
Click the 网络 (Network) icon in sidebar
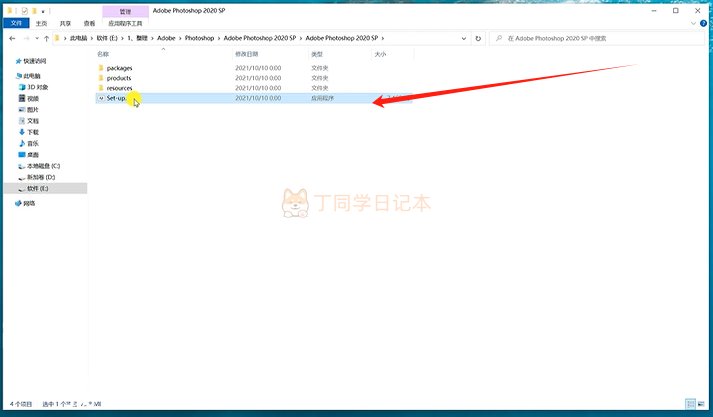(x=18, y=203)
